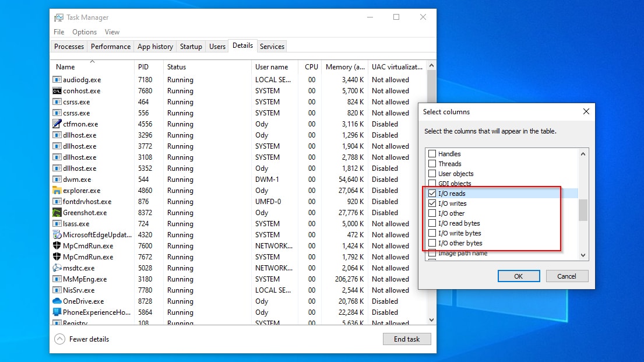Click the ctfmon.exe pen icon
This screenshot has width=644, height=362.
(x=57, y=124)
